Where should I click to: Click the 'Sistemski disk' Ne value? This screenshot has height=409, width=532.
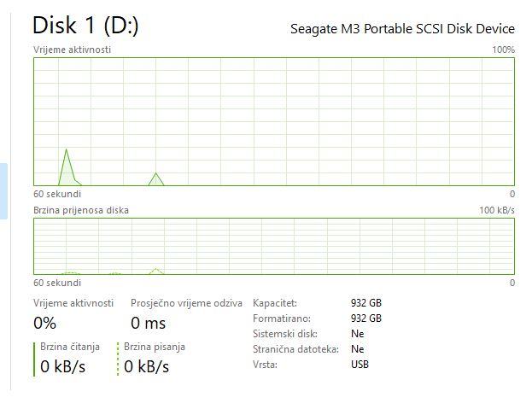coord(357,334)
